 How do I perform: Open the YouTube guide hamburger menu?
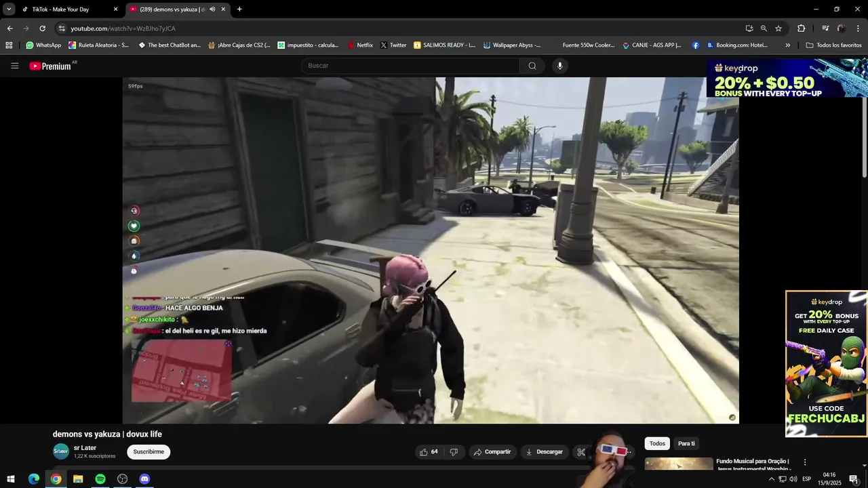pos(14,66)
